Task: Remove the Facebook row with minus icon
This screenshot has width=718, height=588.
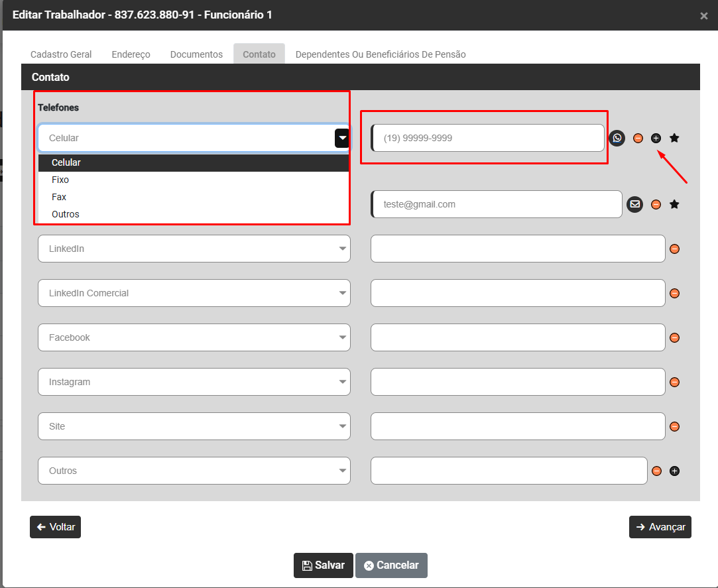Action: click(x=674, y=337)
